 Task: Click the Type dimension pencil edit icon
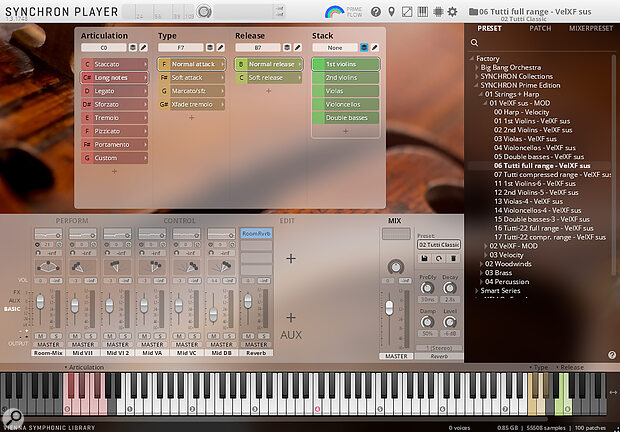[x=221, y=47]
